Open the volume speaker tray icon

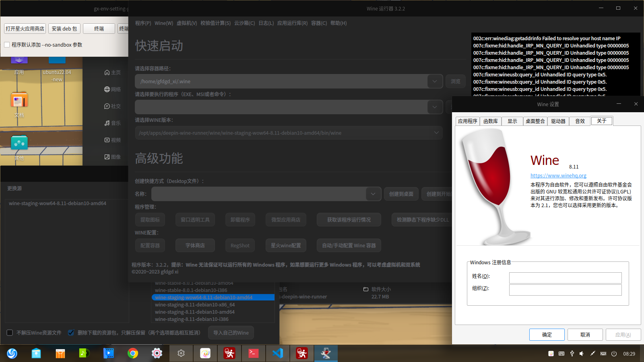point(582,354)
